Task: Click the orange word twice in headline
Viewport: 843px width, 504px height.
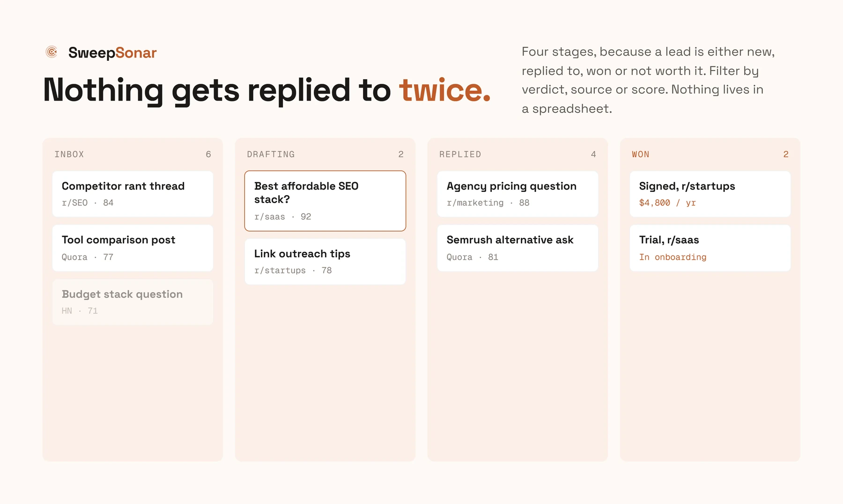Action: click(x=445, y=90)
